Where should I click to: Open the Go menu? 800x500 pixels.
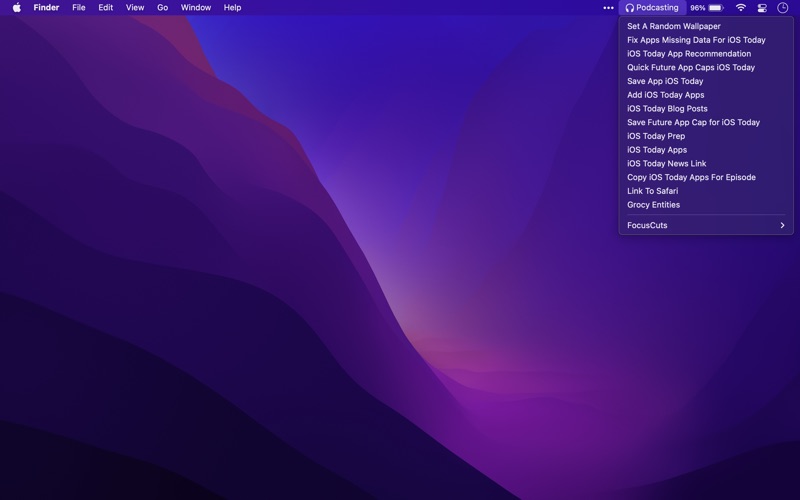(x=163, y=8)
